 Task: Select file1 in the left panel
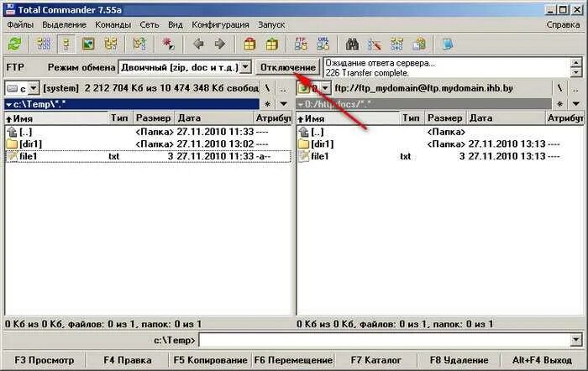click(148, 156)
